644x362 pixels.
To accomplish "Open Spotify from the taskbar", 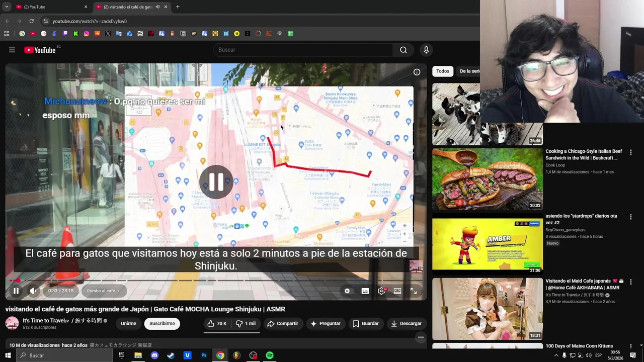I will tap(270, 355).
